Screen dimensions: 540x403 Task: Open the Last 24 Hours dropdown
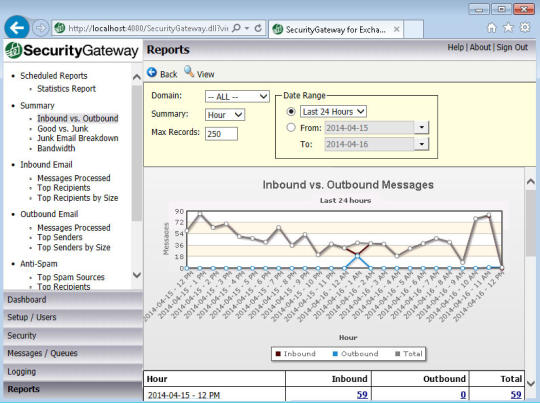tap(333, 112)
